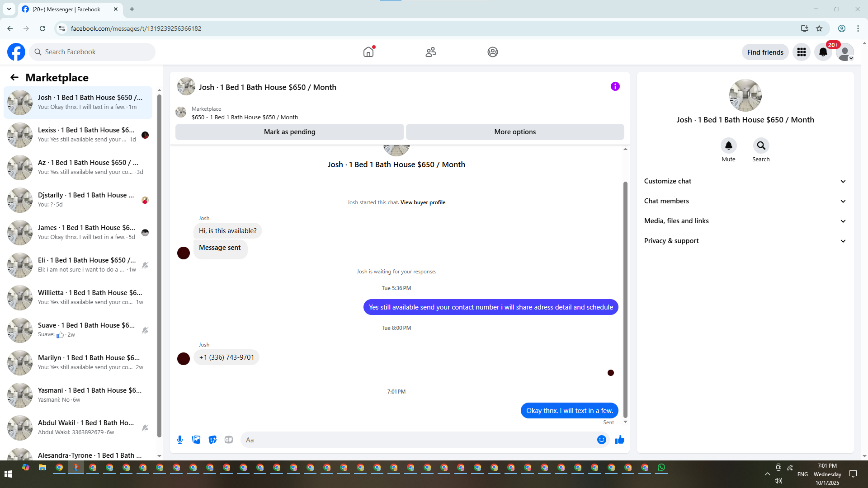The image size is (868, 488).
Task: Open the James conversation
Action: click(x=78, y=232)
